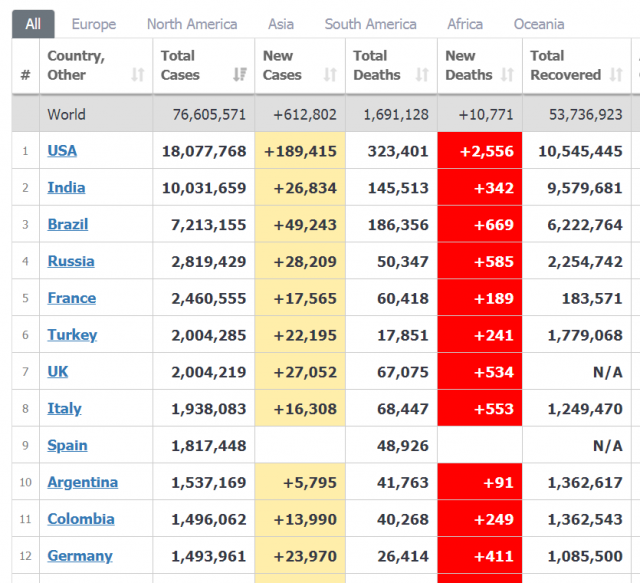Click World total deaths 1,691,128
This screenshot has width=640, height=583.
(396, 114)
